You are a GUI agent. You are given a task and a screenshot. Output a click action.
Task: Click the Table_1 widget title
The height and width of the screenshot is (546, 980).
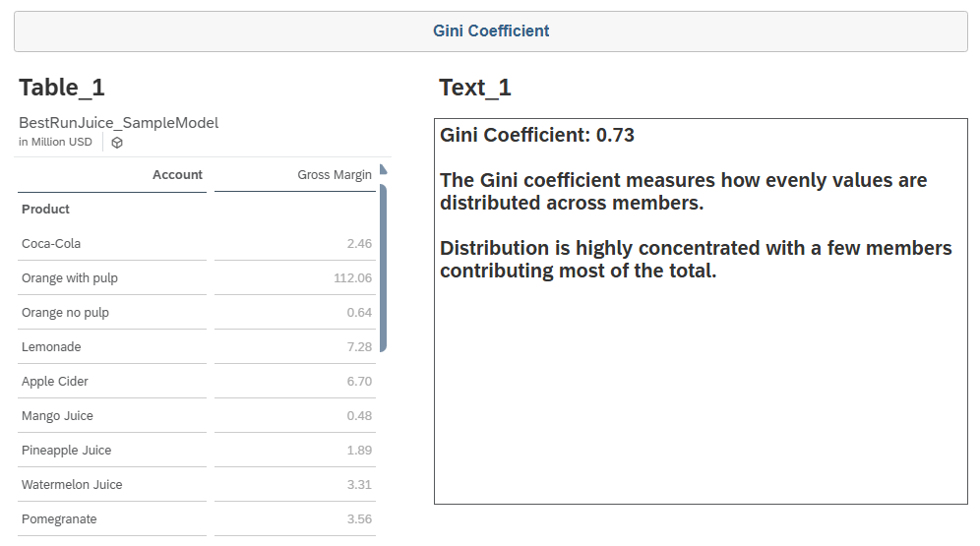tap(62, 88)
